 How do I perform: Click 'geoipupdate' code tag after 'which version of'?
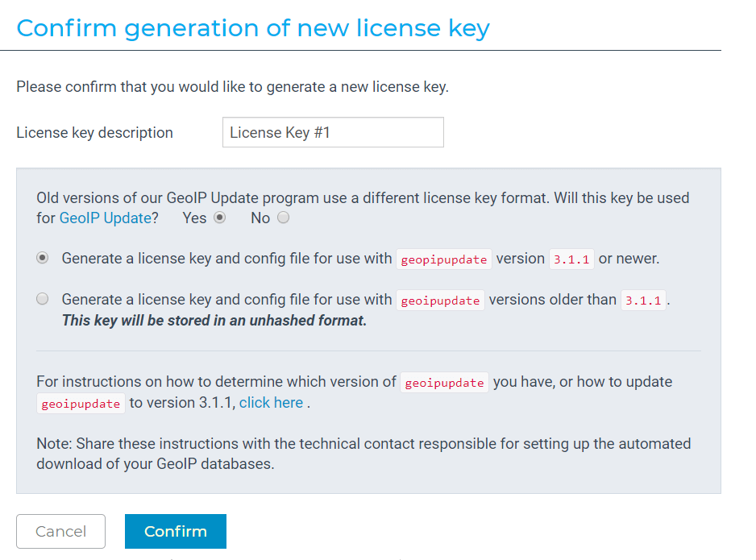coord(444,383)
